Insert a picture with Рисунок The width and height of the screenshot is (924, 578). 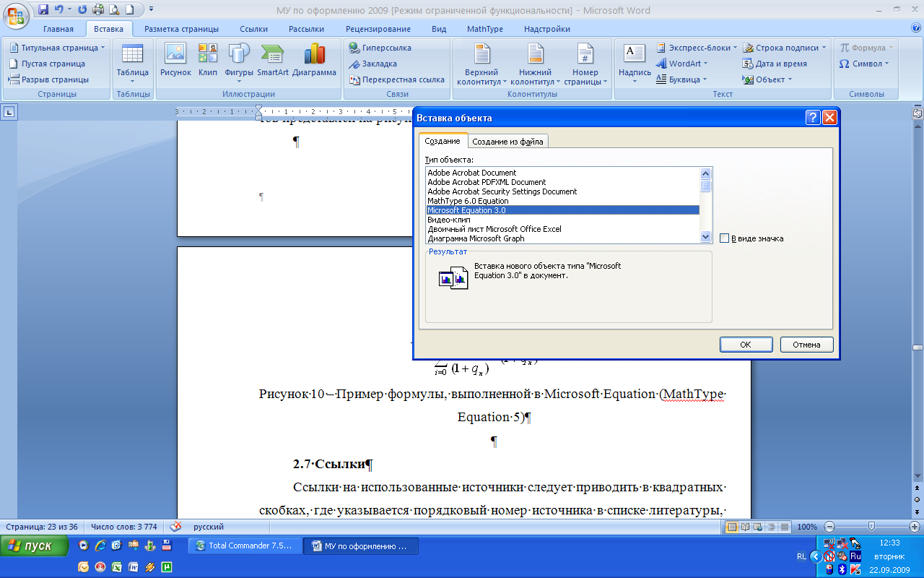point(175,60)
